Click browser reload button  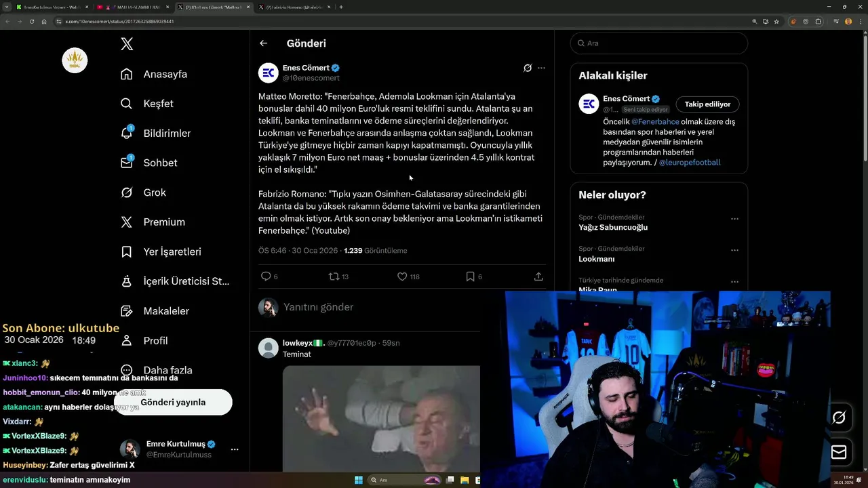click(x=31, y=22)
